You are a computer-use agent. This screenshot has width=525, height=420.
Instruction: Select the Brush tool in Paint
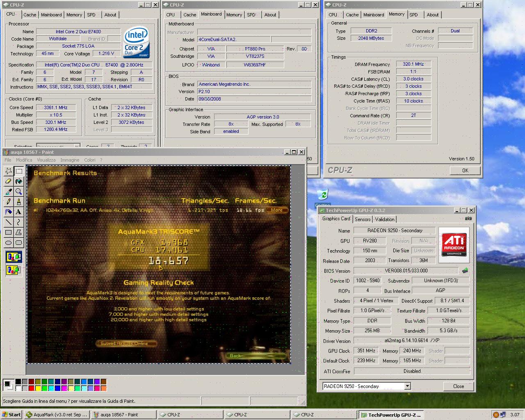18,201
